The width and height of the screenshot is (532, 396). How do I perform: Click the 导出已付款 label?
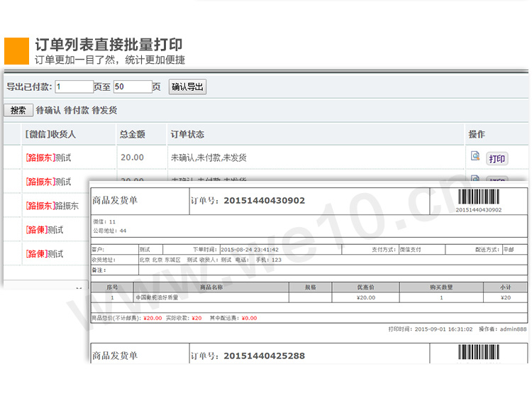(28, 87)
